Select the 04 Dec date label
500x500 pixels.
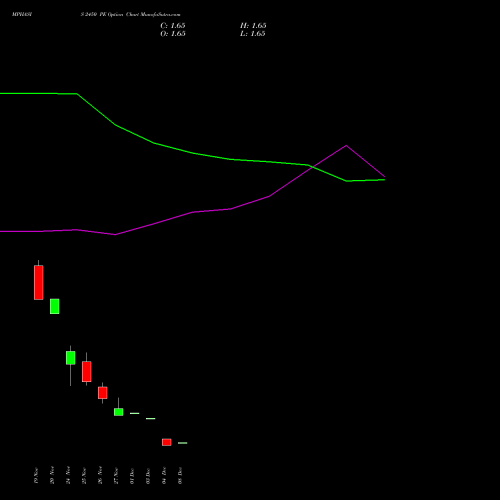pyautogui.click(x=164, y=476)
